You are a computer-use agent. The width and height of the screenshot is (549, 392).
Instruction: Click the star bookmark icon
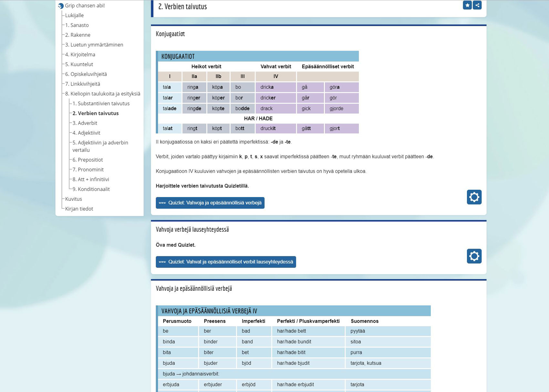[x=467, y=5]
